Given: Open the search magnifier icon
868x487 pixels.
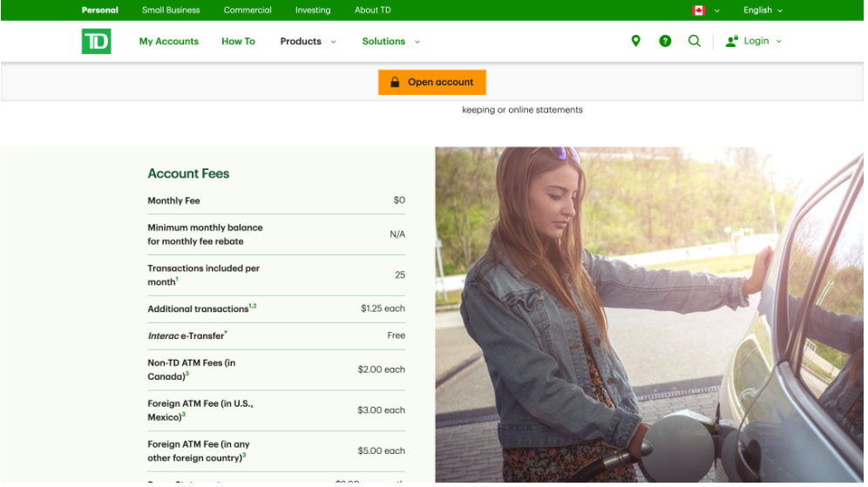Looking at the screenshot, I should tap(694, 41).
